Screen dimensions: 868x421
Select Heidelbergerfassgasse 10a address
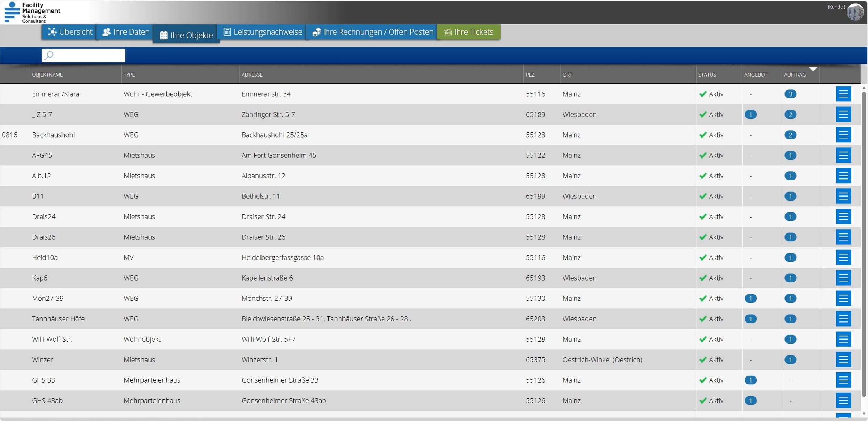[282, 258]
